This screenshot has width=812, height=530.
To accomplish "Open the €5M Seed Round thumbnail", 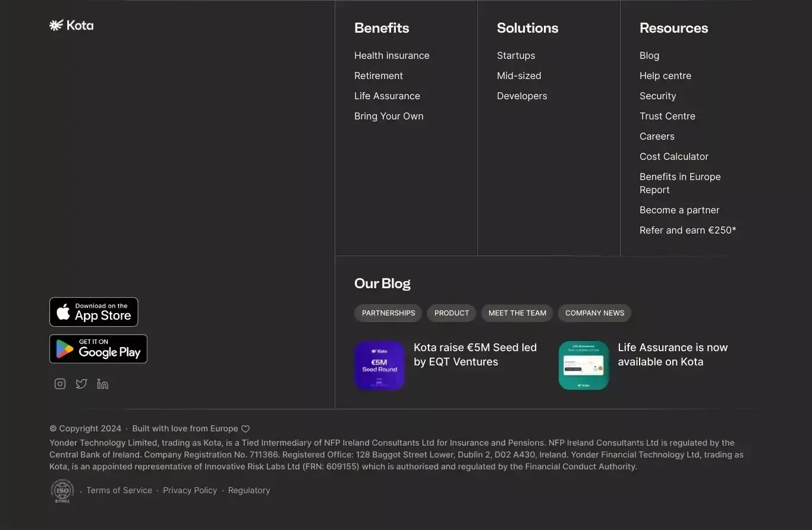I will click(x=379, y=365).
